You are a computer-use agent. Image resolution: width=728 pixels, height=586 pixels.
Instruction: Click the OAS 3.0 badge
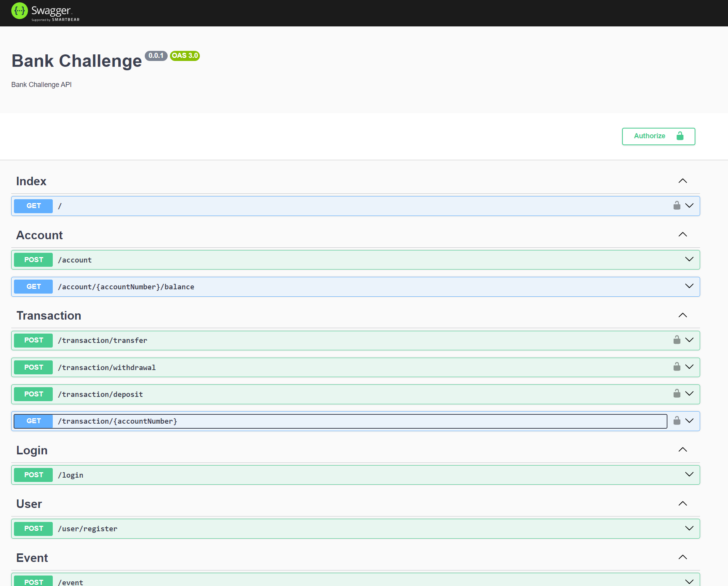(185, 56)
